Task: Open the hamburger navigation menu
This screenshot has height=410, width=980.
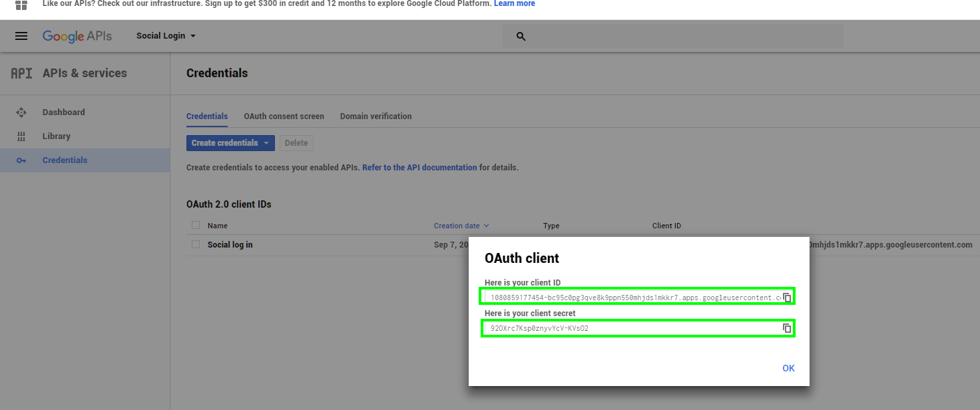Action: (21, 36)
